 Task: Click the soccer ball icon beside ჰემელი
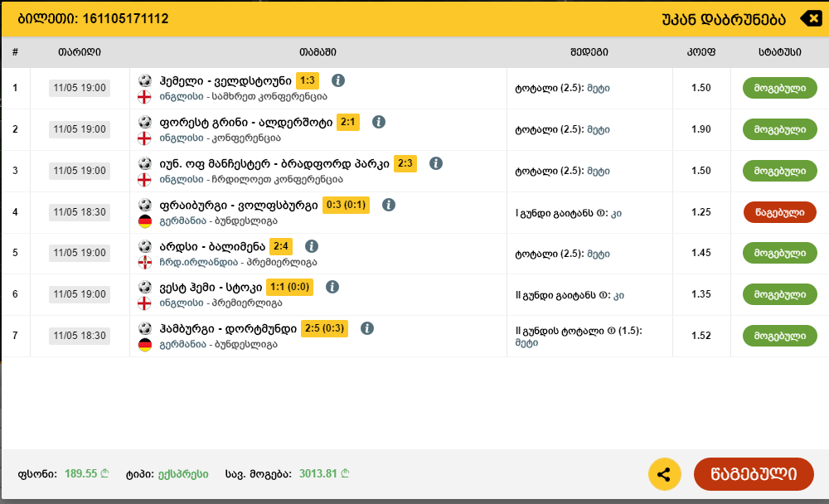tap(144, 80)
